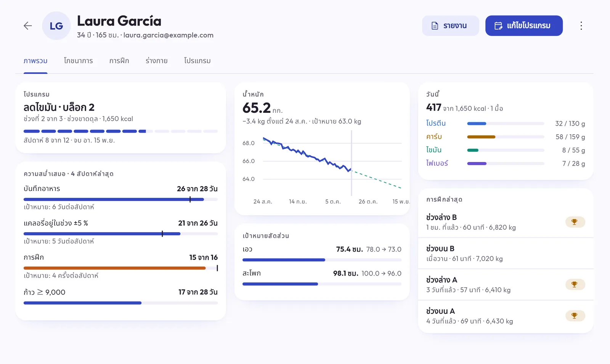Click the 32 / 130 g protein value
The height and width of the screenshot is (364, 610).
coord(570,123)
